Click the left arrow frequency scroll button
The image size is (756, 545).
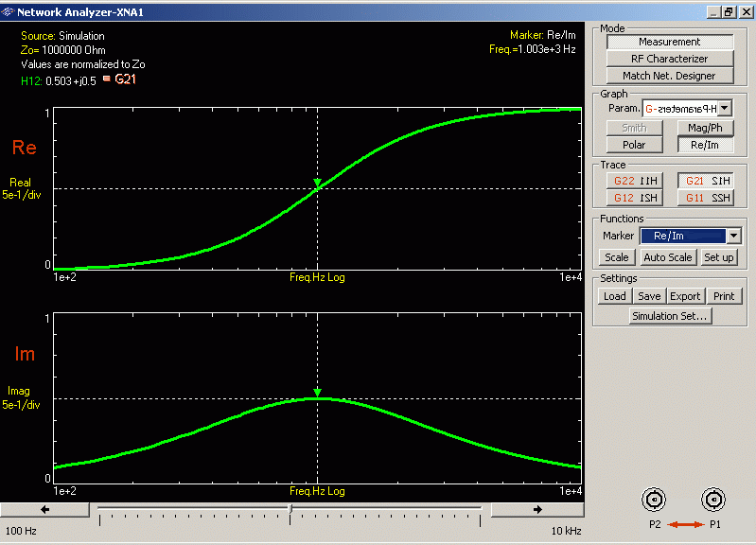click(x=45, y=509)
